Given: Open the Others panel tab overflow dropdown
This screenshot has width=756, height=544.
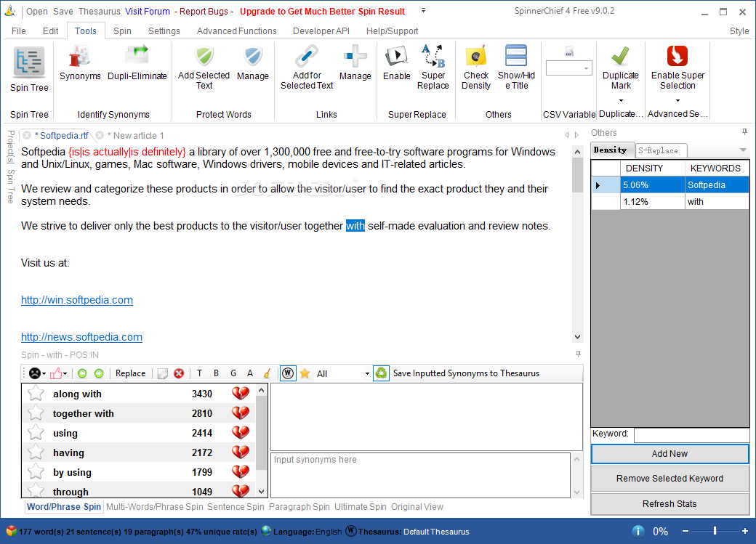Looking at the screenshot, I should [x=743, y=150].
